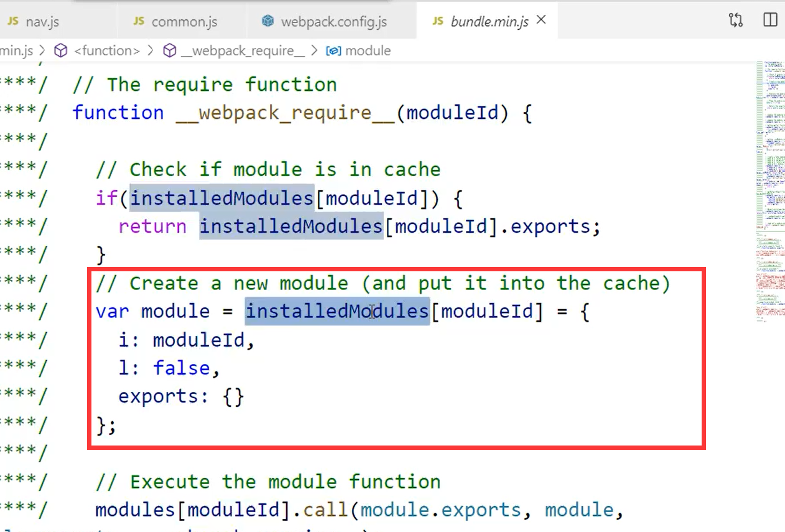Image resolution: width=785 pixels, height=532 pixels.
Task: Select the module breadcrumb item
Action: click(368, 51)
